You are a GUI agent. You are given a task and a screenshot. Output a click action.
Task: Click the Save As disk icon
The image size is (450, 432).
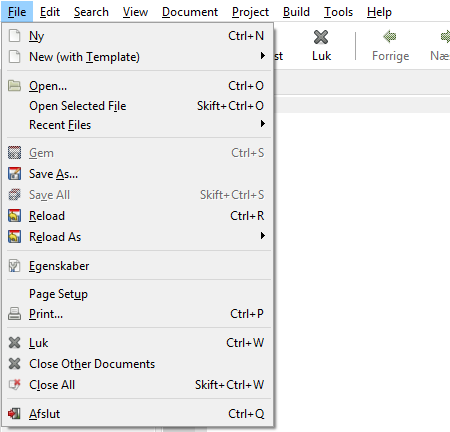[14, 174]
